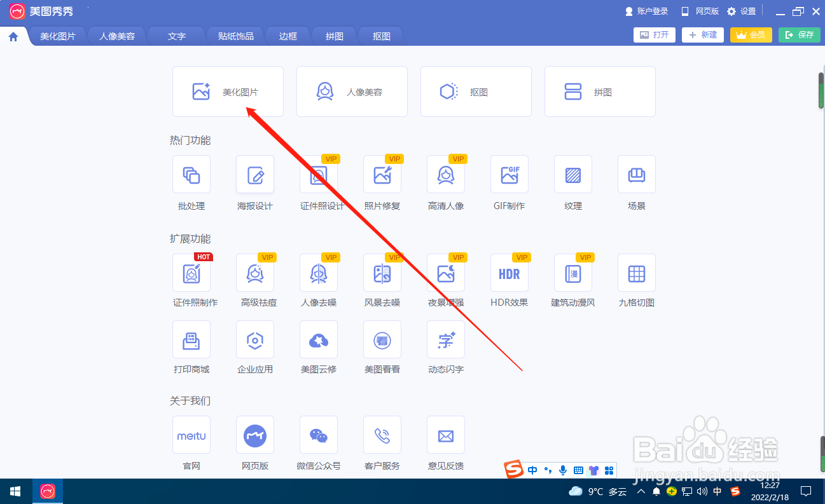The width and height of the screenshot is (825, 504).
Task: Open the main 美化图片 editing card
Action: [x=227, y=91]
